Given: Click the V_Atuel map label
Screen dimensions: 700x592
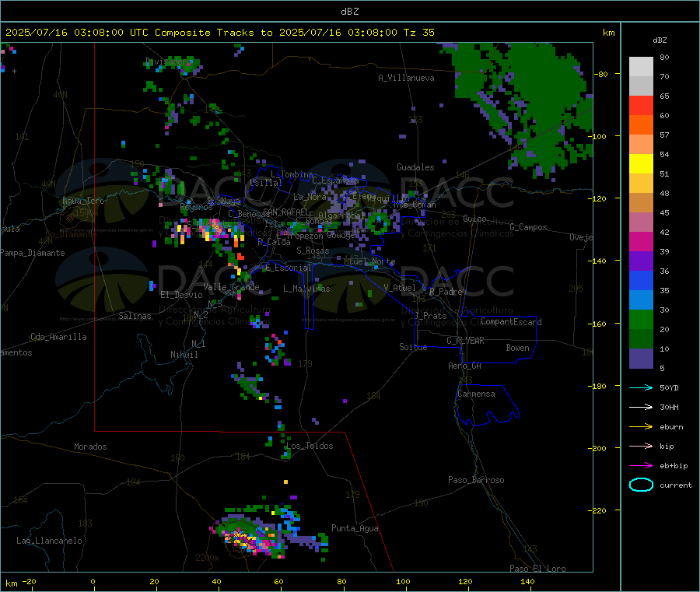Looking at the screenshot, I should tap(400, 288).
